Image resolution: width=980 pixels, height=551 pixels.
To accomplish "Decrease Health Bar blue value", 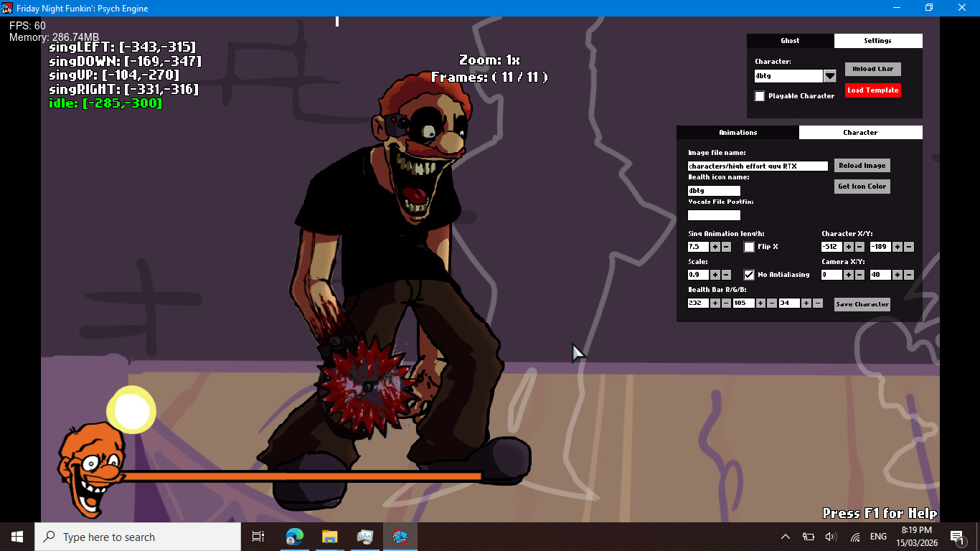I will 818,303.
